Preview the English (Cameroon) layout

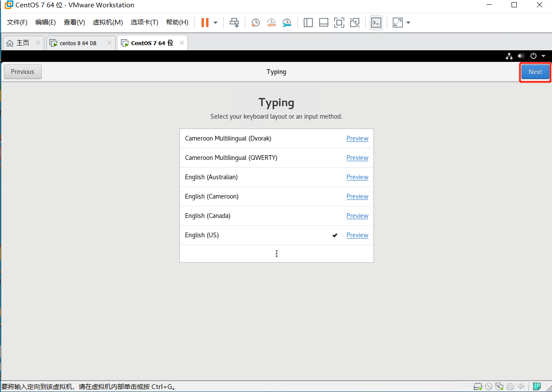358,196
